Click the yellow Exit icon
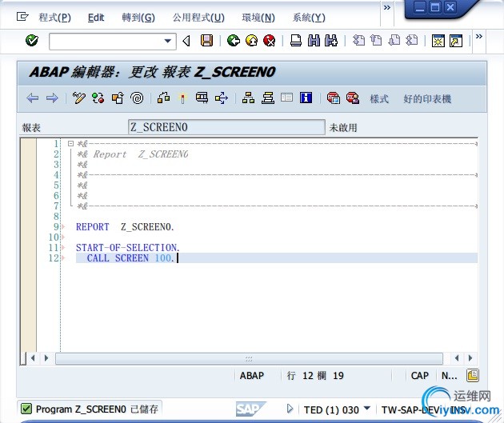 coord(251,41)
